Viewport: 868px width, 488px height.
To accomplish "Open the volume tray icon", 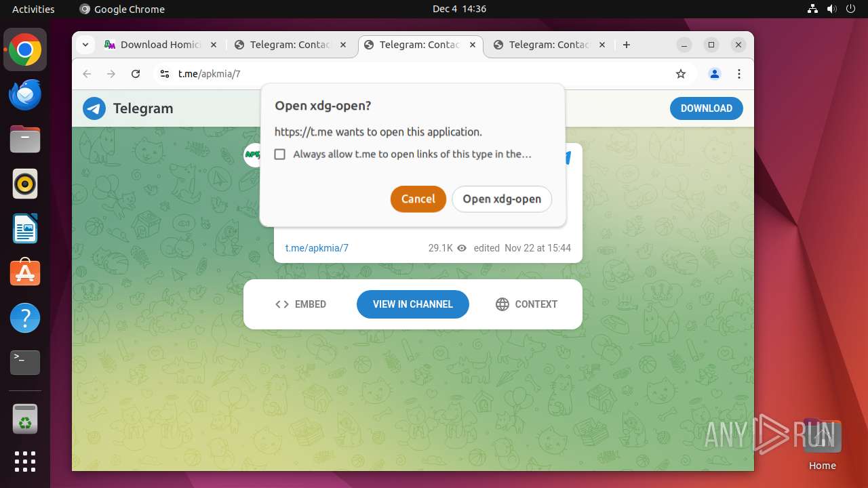I will [x=831, y=9].
